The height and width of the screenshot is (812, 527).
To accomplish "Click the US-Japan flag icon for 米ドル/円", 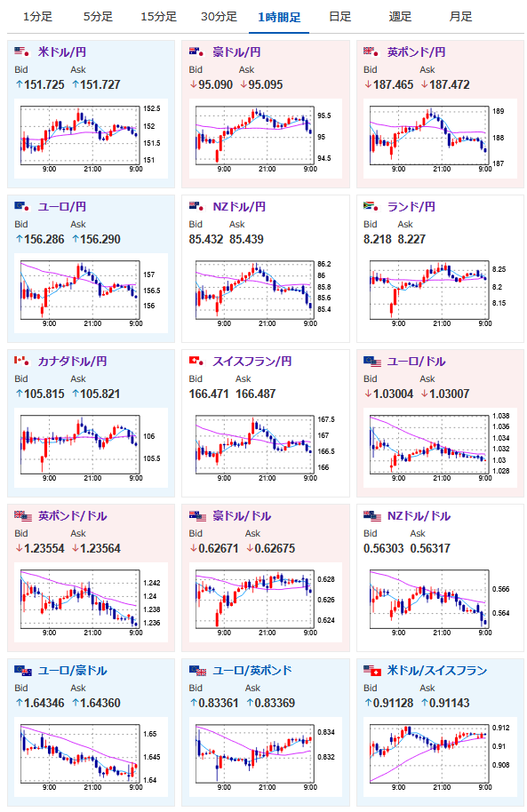I will [x=21, y=52].
